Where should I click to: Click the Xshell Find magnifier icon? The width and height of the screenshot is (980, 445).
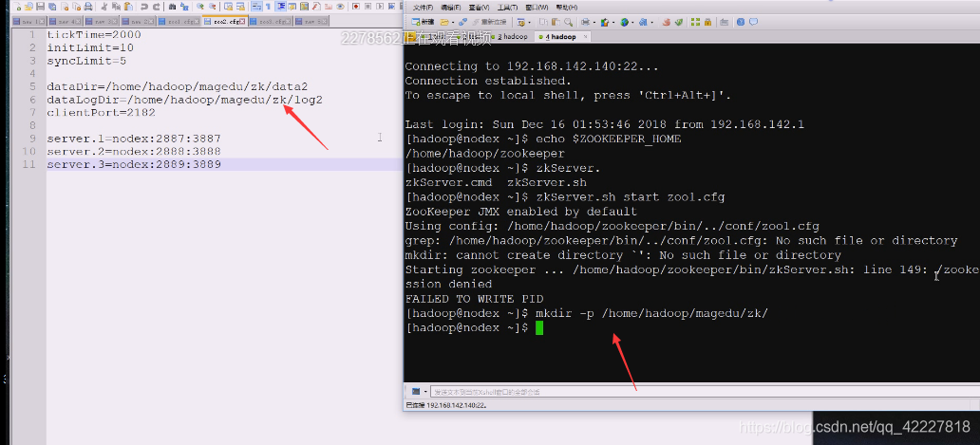[569, 22]
